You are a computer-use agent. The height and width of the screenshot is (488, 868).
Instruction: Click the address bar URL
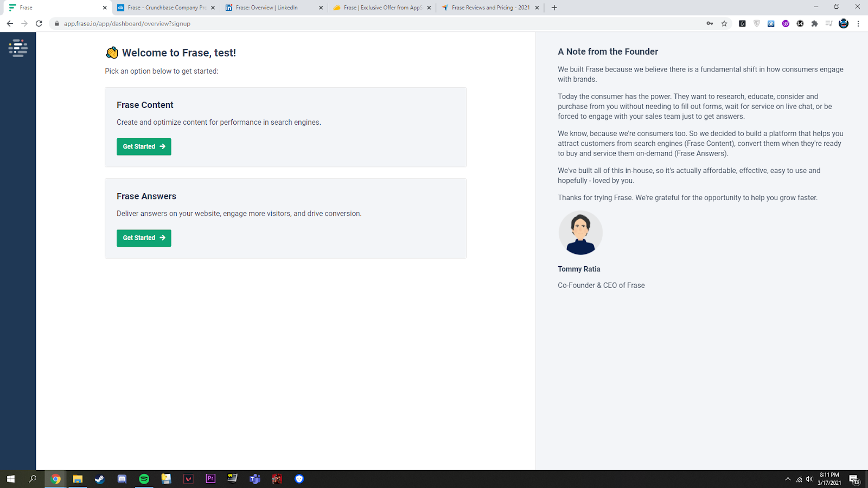[x=127, y=23]
